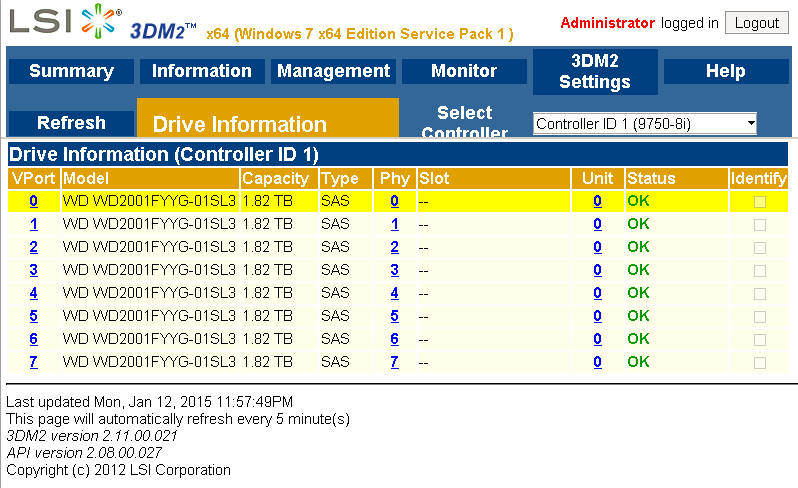Open the Management menu
798x488 pixels.
pos(333,71)
